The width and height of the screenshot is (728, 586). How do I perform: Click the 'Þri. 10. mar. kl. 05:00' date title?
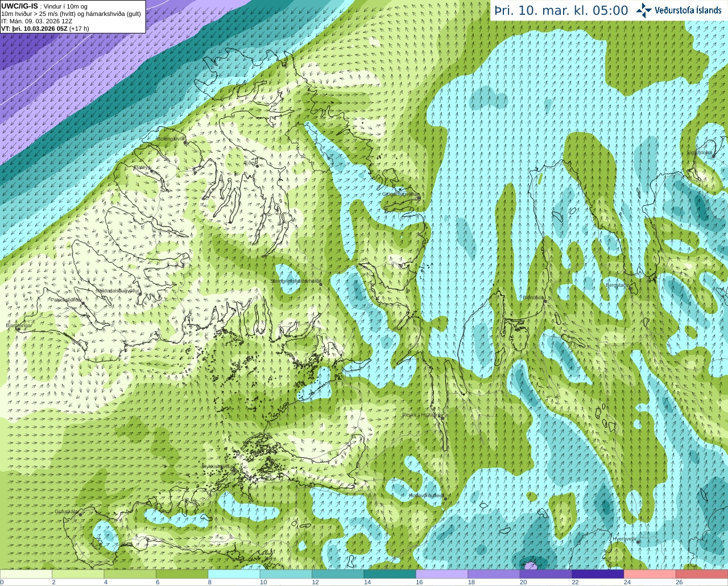click(x=561, y=11)
